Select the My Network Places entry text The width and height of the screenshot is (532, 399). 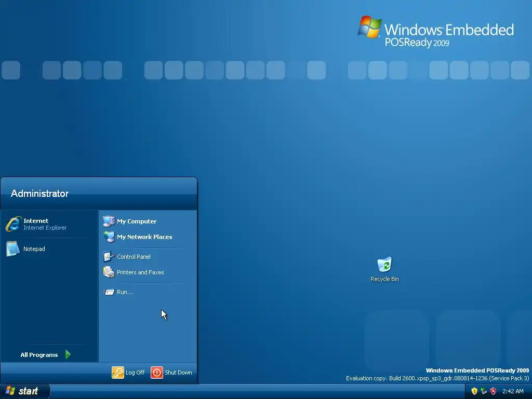point(144,237)
